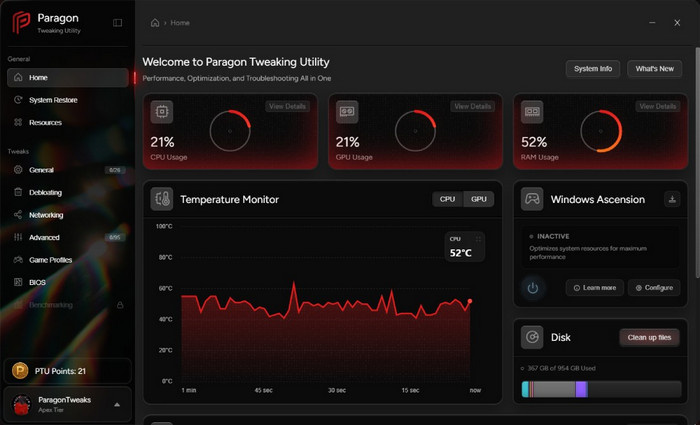Click the Windows Ascension gamepad icon
The image size is (700, 425).
[532, 199]
